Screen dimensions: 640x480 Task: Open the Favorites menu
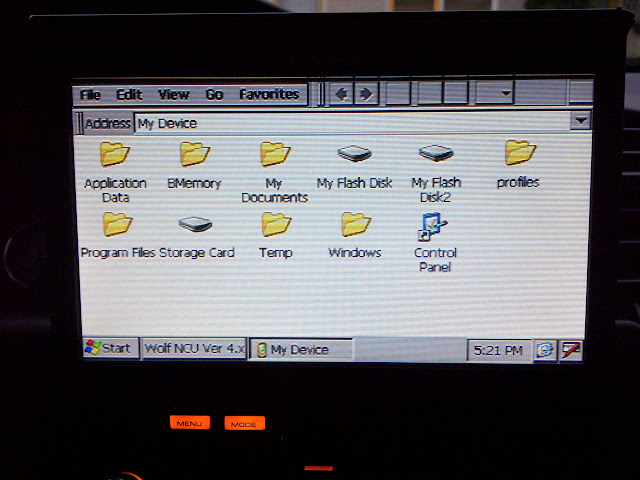(269, 94)
